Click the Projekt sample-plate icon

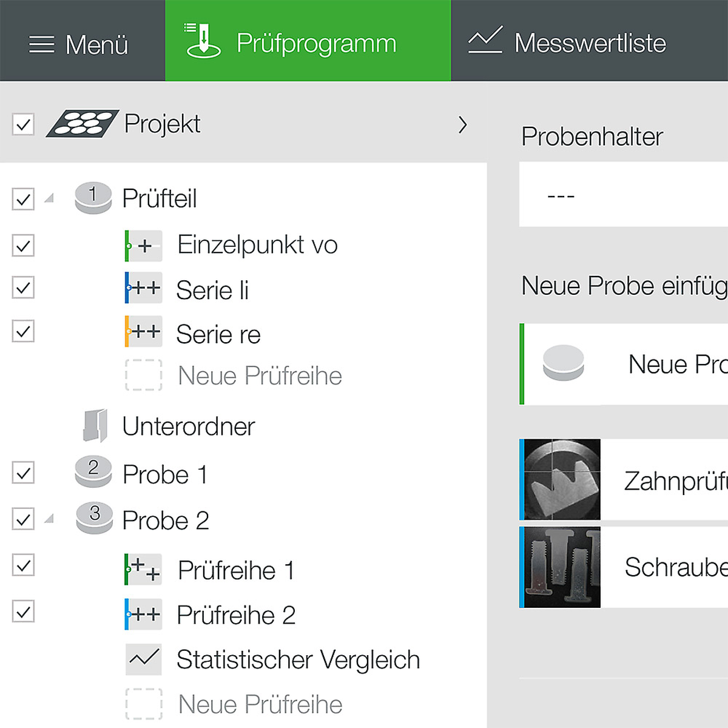pos(82,124)
